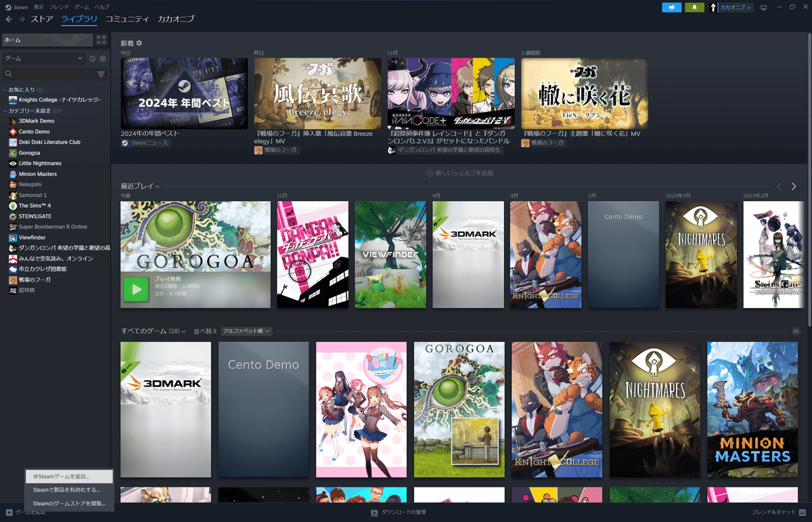
Task: Collapse the すべてのゲーム shelf with chevron button
Action: (x=795, y=331)
